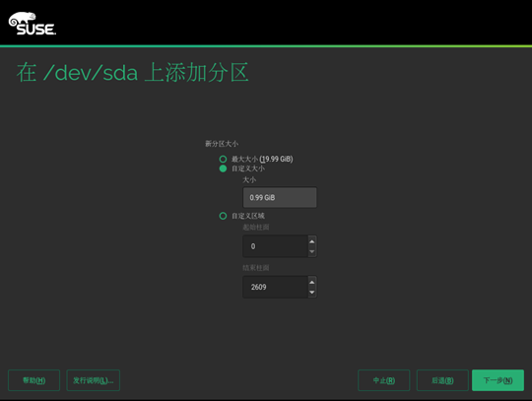Viewport: 532px width, 401px height.
Task: Proceed with the 下一步(N) button
Action: [498, 380]
